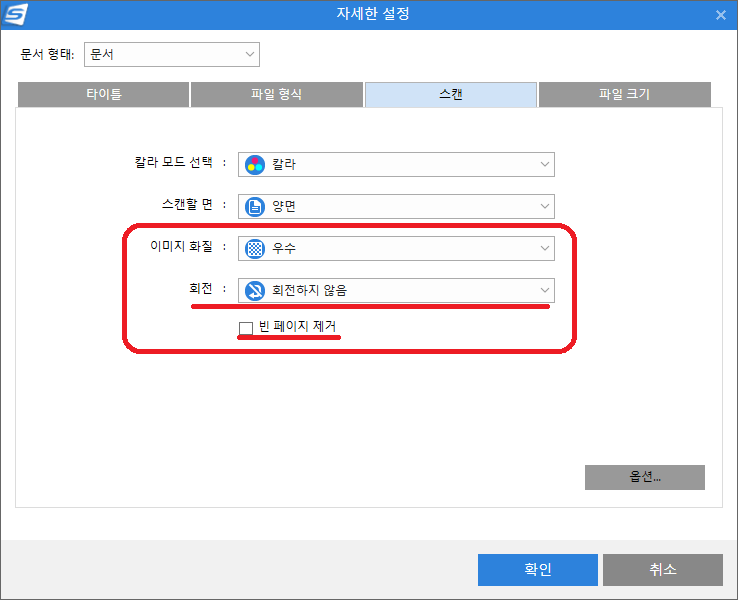Close the 자세한 설정 dialog
Image resolution: width=738 pixels, height=600 pixels.
[x=721, y=15]
